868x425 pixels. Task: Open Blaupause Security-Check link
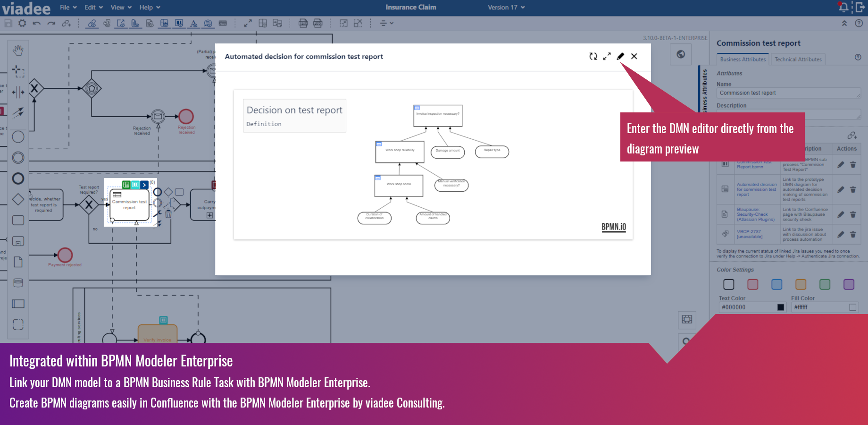point(756,214)
